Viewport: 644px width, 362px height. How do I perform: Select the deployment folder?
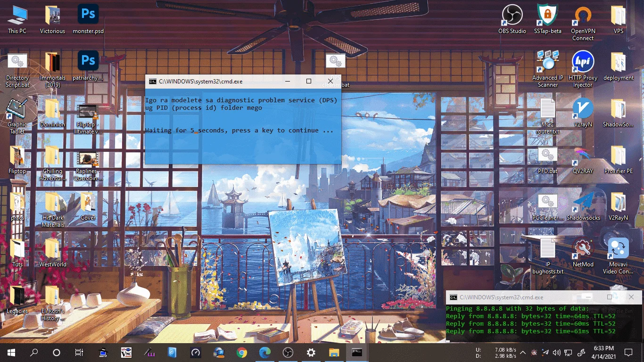(619, 66)
